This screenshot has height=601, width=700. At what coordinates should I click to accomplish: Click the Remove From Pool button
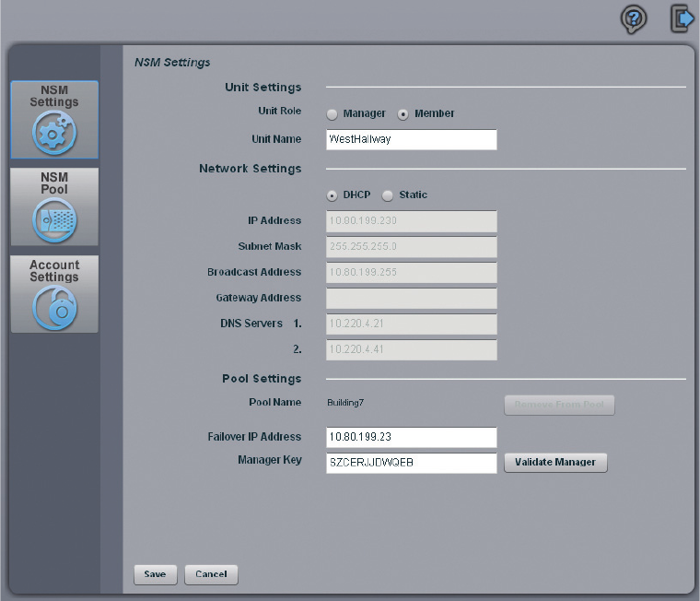pyautogui.click(x=559, y=405)
